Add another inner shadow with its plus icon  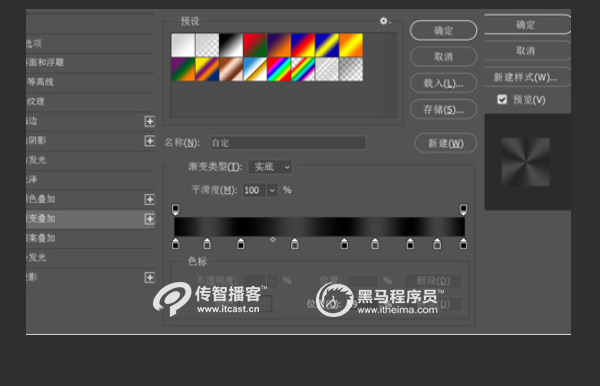click(x=150, y=141)
